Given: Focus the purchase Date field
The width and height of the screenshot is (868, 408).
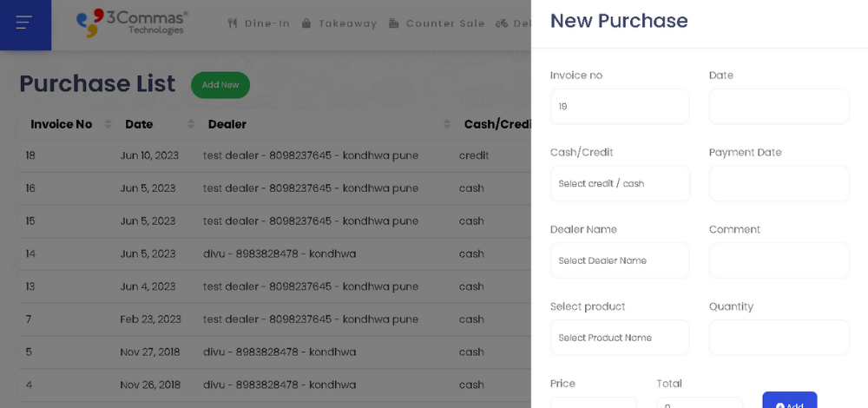Looking at the screenshot, I should 779,107.
